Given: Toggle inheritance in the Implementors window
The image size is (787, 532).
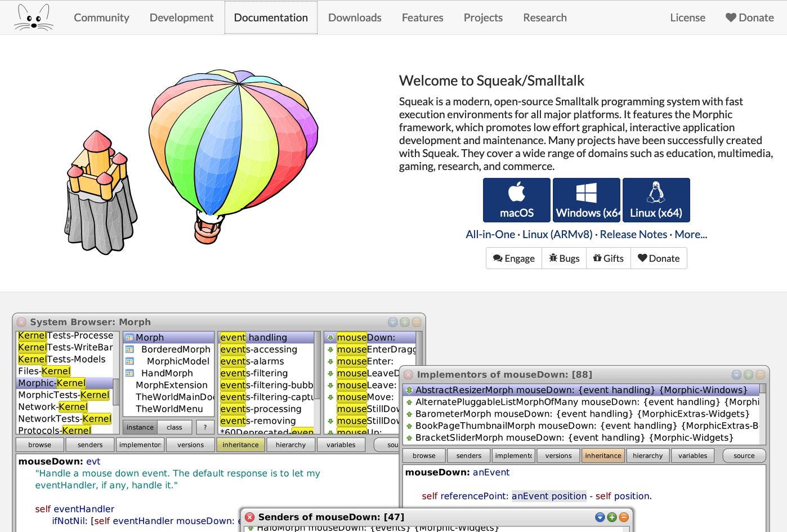Looking at the screenshot, I should (603, 455).
